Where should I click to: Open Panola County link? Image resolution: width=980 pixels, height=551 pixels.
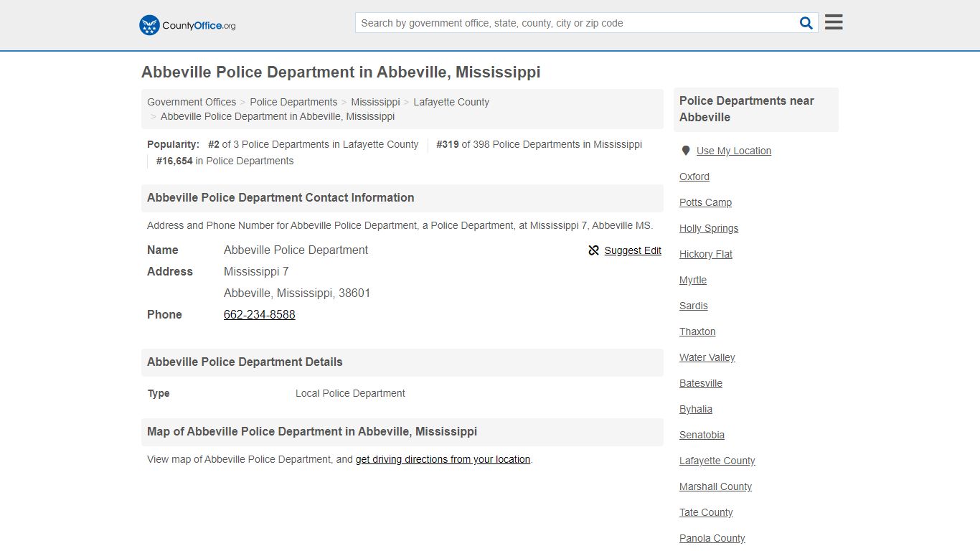tap(712, 538)
